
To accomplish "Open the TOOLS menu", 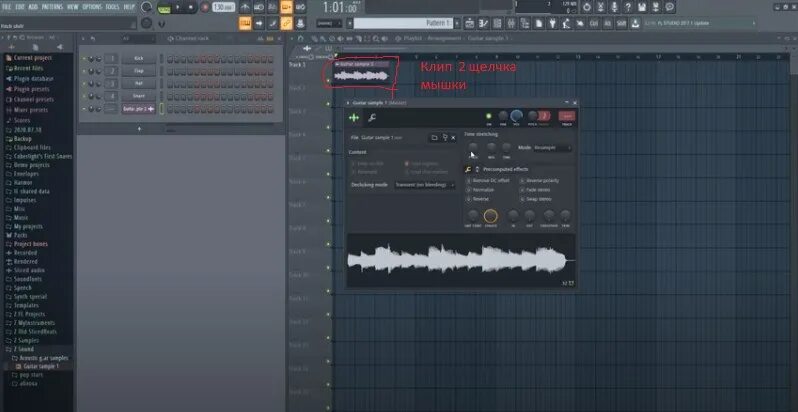I will 112,7.
